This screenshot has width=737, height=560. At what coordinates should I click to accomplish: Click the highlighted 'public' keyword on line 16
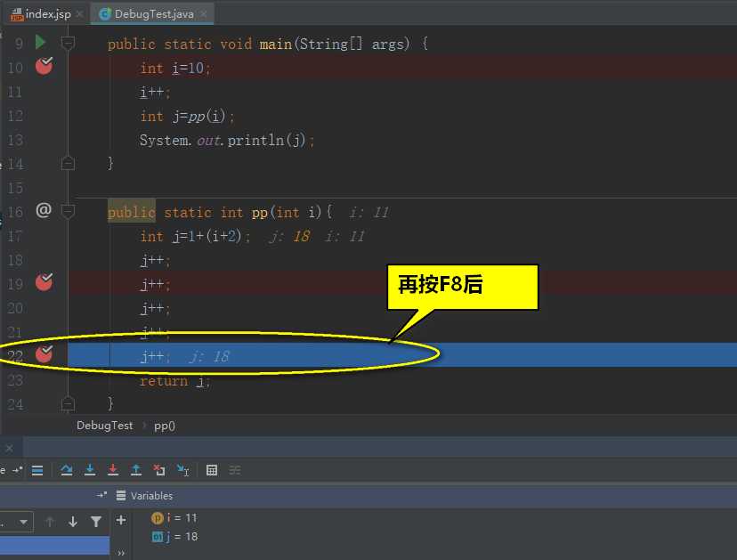[x=132, y=213]
